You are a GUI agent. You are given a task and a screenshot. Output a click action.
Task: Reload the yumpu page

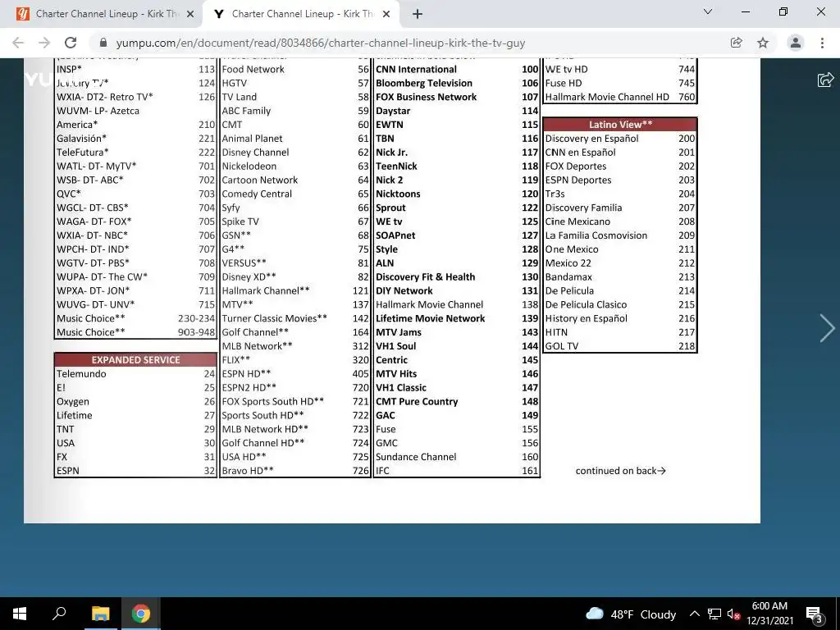pyautogui.click(x=71, y=43)
